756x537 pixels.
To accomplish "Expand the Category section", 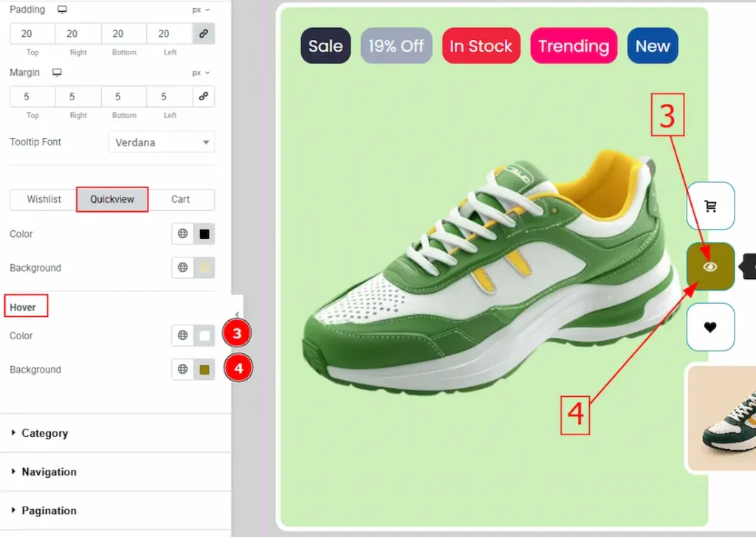I will [x=44, y=433].
